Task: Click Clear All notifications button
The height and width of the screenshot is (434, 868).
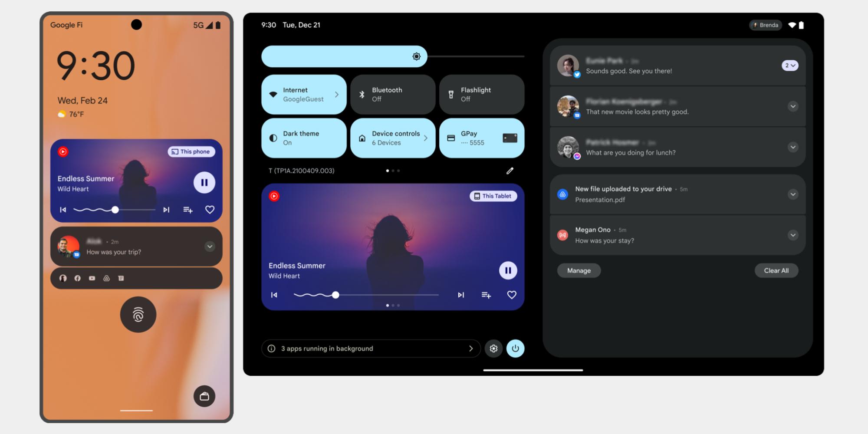Action: pos(776,271)
